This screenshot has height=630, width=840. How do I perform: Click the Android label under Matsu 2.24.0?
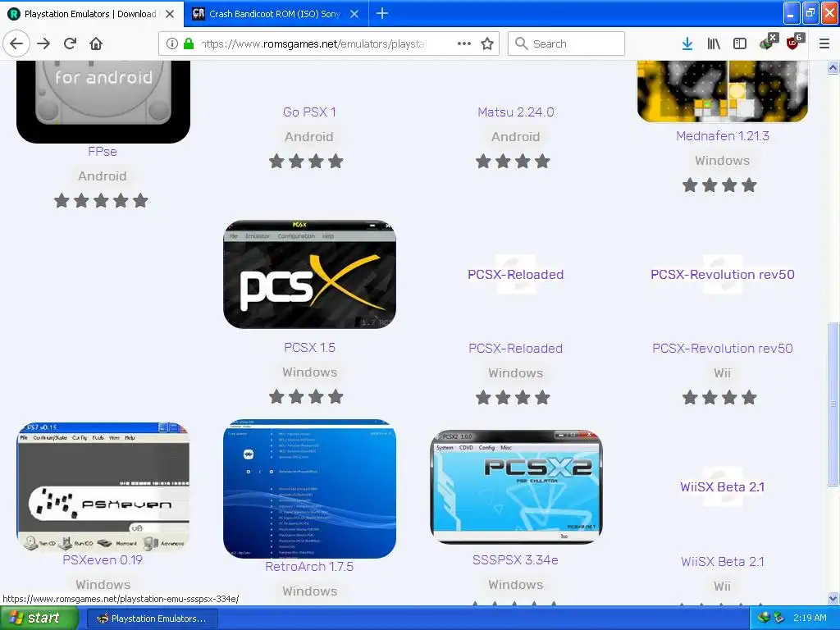point(515,137)
